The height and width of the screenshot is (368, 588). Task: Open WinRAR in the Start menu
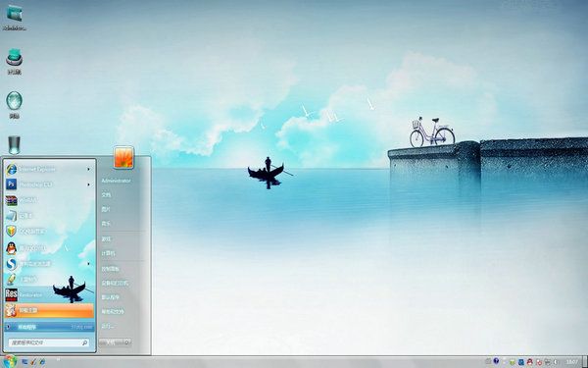tap(49, 200)
